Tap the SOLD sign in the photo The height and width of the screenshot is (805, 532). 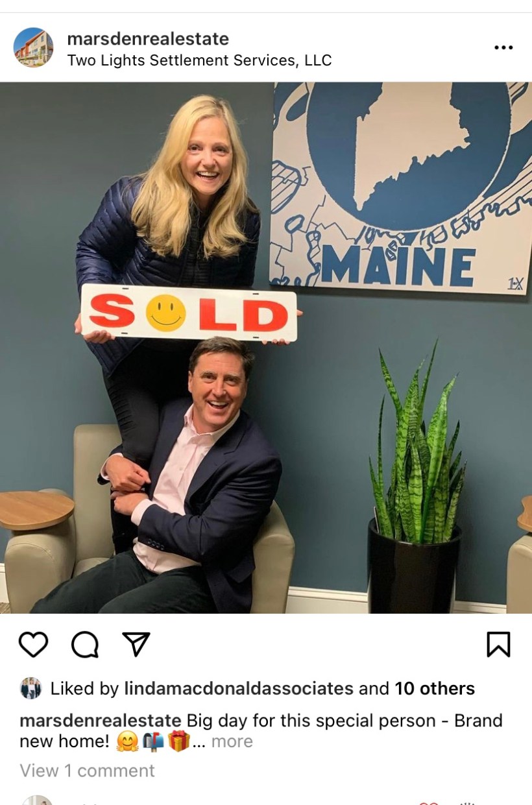coord(189,313)
